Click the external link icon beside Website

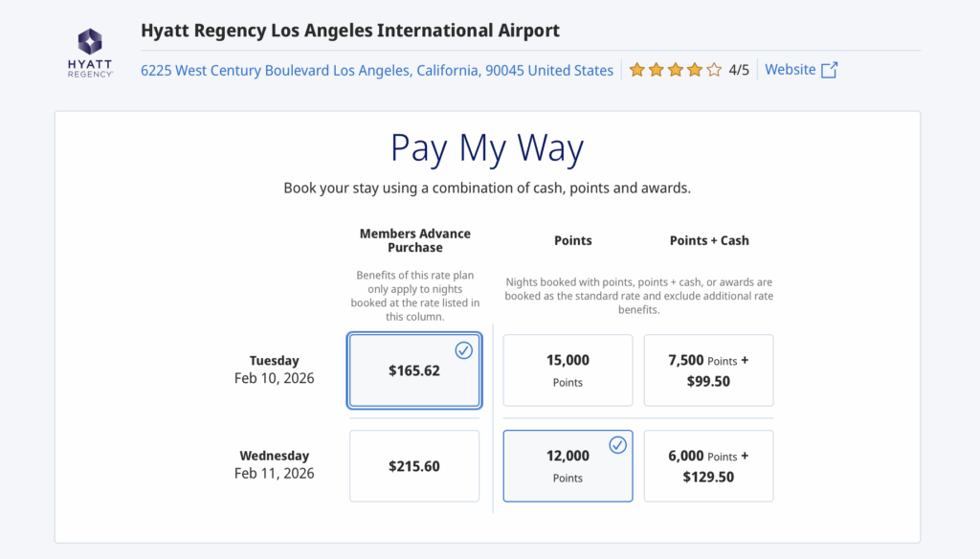830,70
